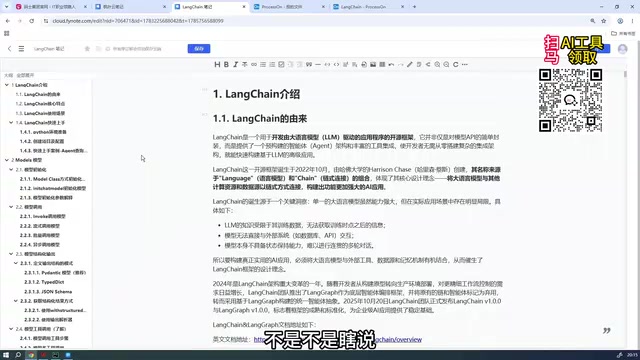Collapse the 1.4 LangChain outline section

pyautogui.click(x=11, y=122)
